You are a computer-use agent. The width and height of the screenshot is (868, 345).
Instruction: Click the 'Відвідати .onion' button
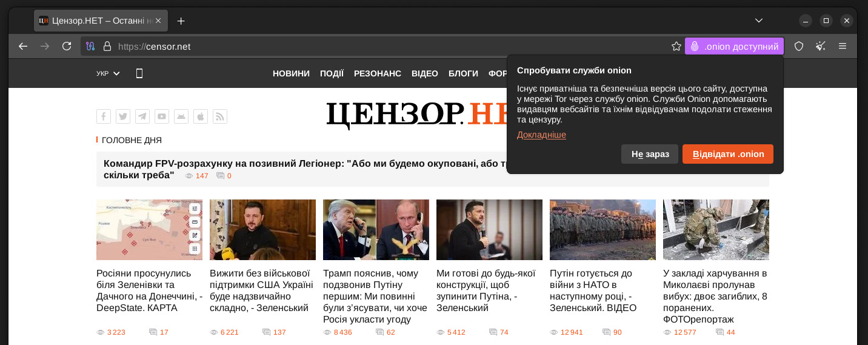[728, 154]
